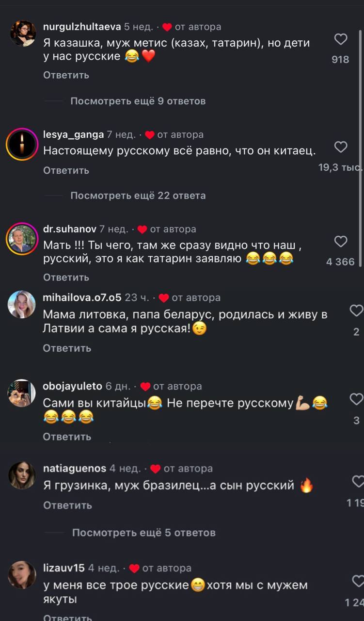Open mihailova.o7.o5's profile photo
Screen dimensions: 364x621
coord(22,305)
